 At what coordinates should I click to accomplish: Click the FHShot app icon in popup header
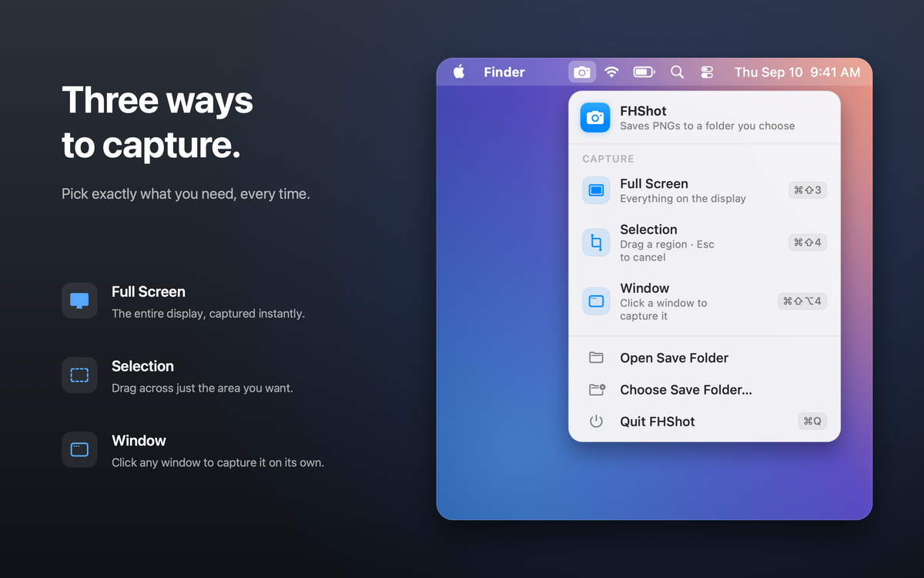click(x=595, y=118)
